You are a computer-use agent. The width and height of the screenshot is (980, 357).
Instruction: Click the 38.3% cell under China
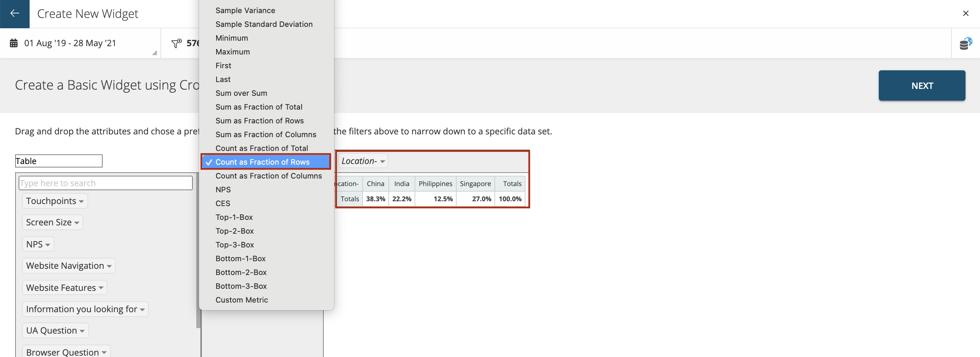(x=375, y=199)
